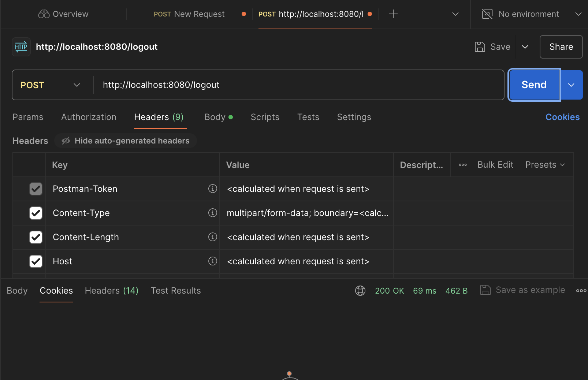The width and height of the screenshot is (588, 380).
Task: Click the Postman-Token header info icon
Action: (x=212, y=189)
